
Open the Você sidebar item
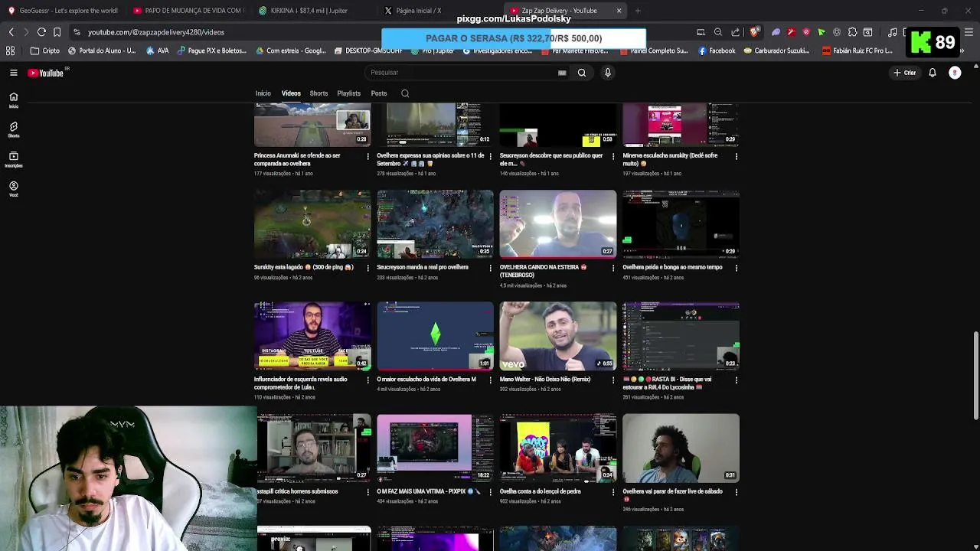coord(13,189)
